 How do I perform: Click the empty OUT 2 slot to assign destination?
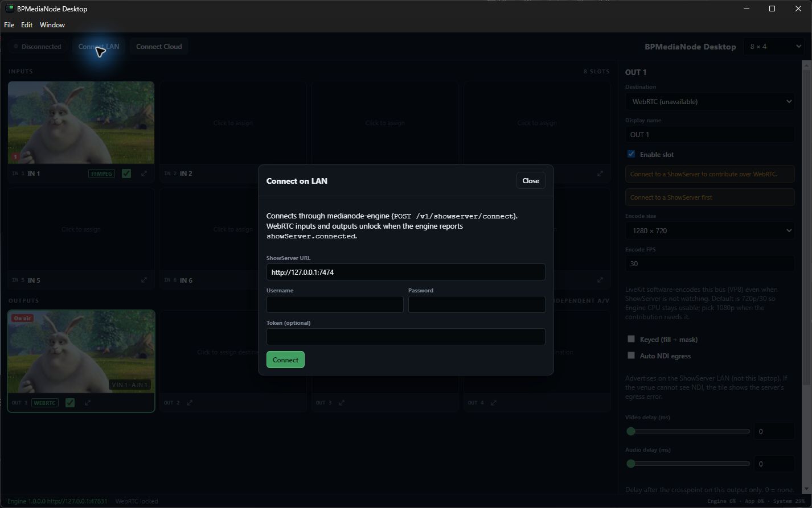coord(233,352)
